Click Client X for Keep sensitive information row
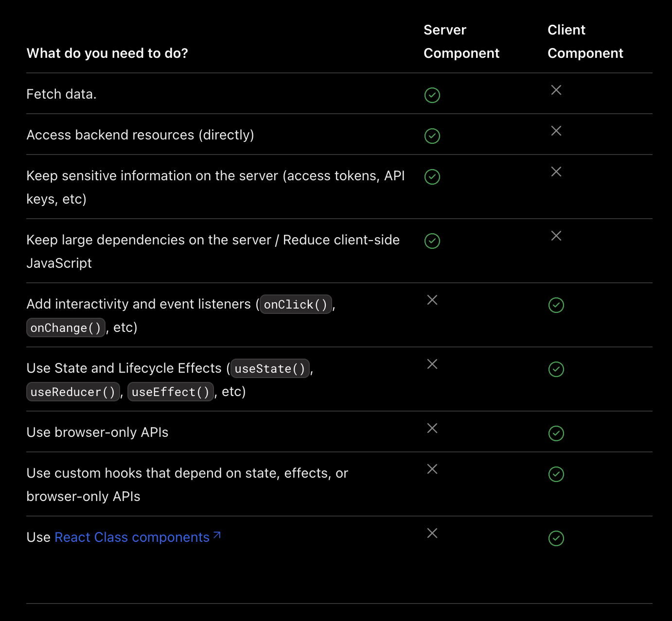The image size is (672, 621). pos(556,172)
